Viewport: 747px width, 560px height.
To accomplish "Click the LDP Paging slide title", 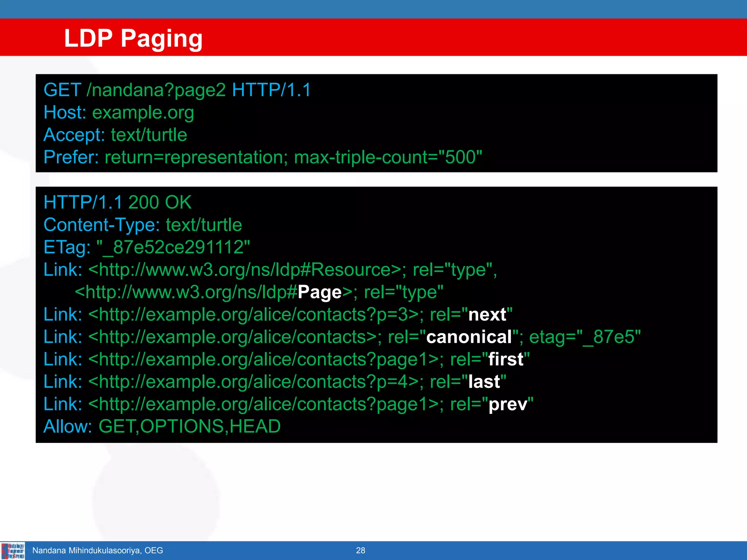I will coord(133,38).
